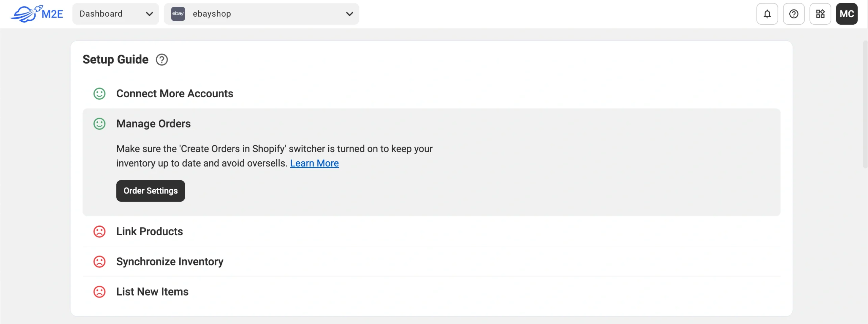The image size is (868, 324).
Task: Open the Dashboard navigation dropdown
Action: click(x=115, y=14)
